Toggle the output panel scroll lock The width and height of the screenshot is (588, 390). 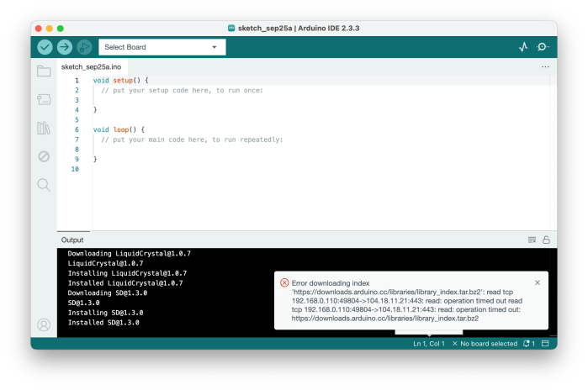546,240
